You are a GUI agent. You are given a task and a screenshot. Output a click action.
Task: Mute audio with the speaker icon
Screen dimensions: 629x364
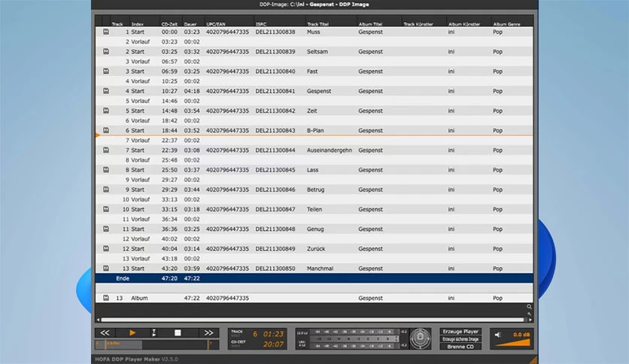pyautogui.click(x=498, y=335)
